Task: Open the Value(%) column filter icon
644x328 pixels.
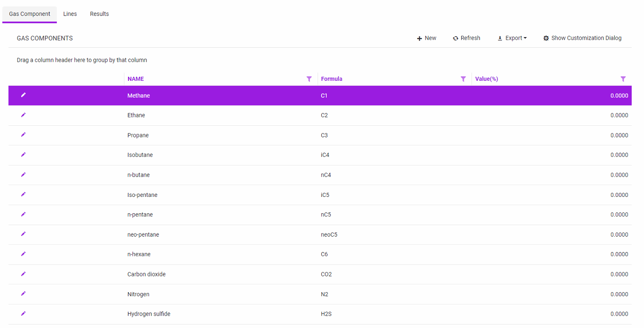Action: (x=623, y=79)
